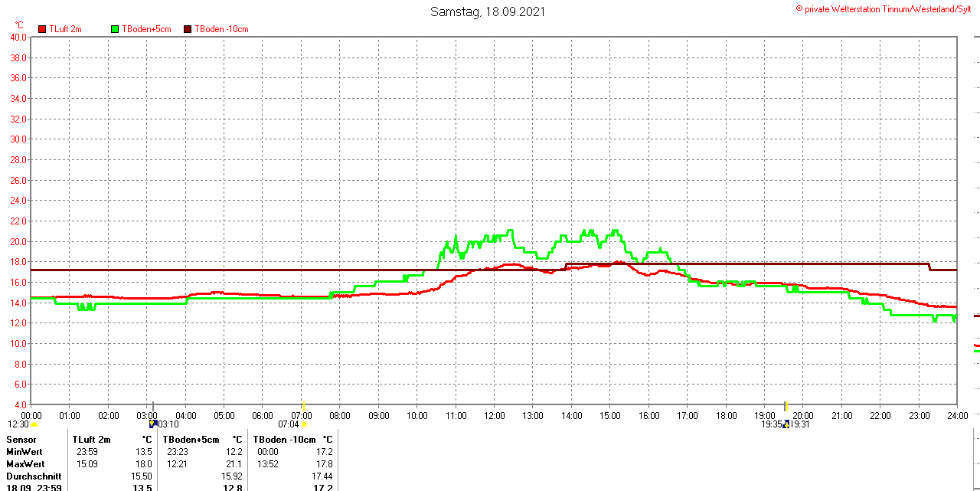Click the green TBoden+5cm legend swatch
Viewport: 980px width, 491px height.
[115, 29]
